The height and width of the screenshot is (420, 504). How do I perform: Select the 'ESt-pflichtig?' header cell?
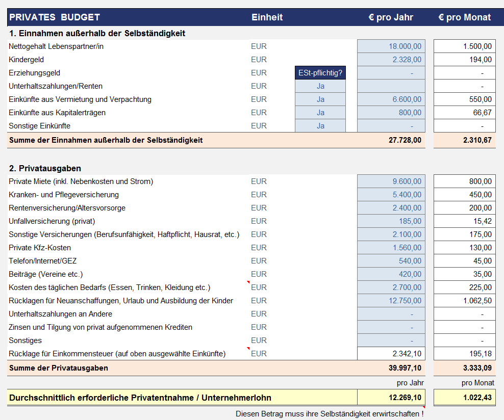(320, 73)
